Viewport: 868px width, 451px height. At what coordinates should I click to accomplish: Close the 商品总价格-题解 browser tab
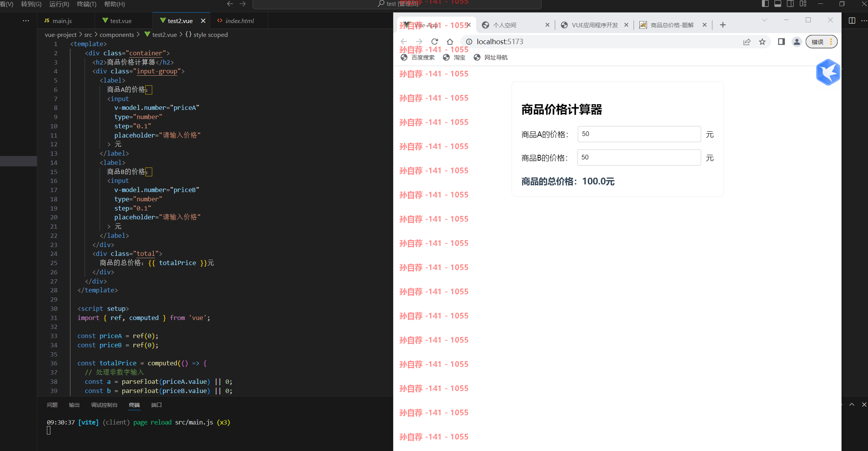click(704, 25)
